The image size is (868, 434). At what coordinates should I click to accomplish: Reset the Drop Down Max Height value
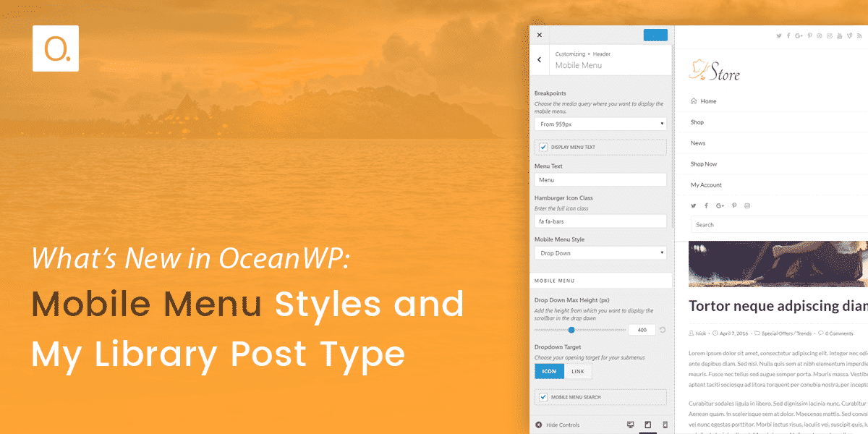tap(663, 330)
